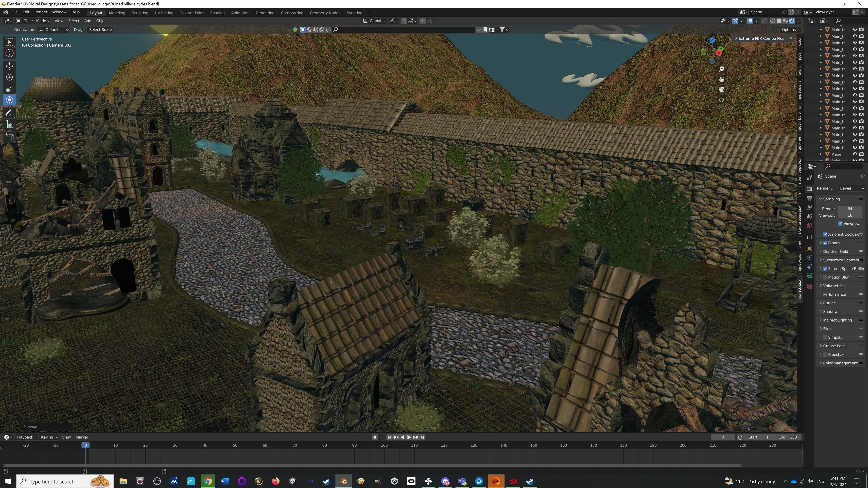Toggle camera view gizmo icon
This screenshot has width=868, height=488.
[722, 90]
